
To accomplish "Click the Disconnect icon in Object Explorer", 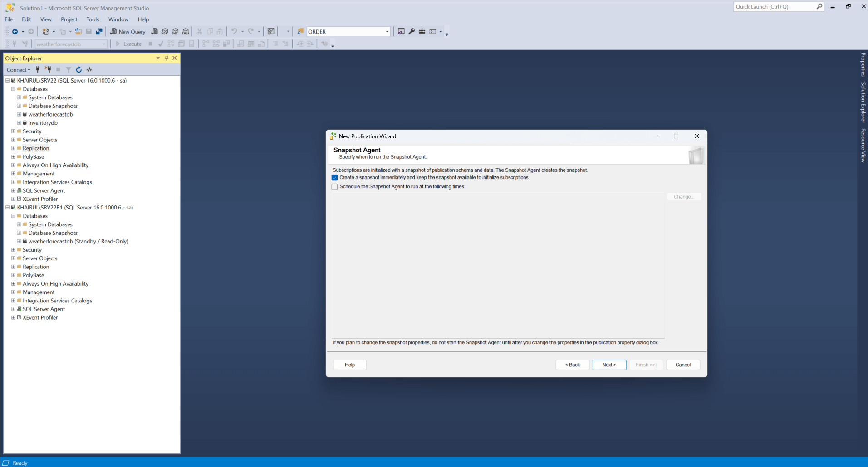I will point(48,70).
